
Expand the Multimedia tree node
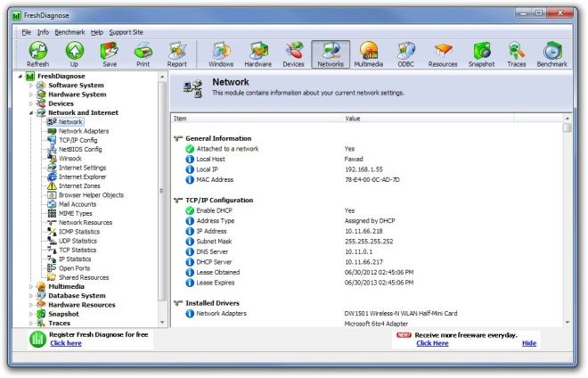pos(31,287)
